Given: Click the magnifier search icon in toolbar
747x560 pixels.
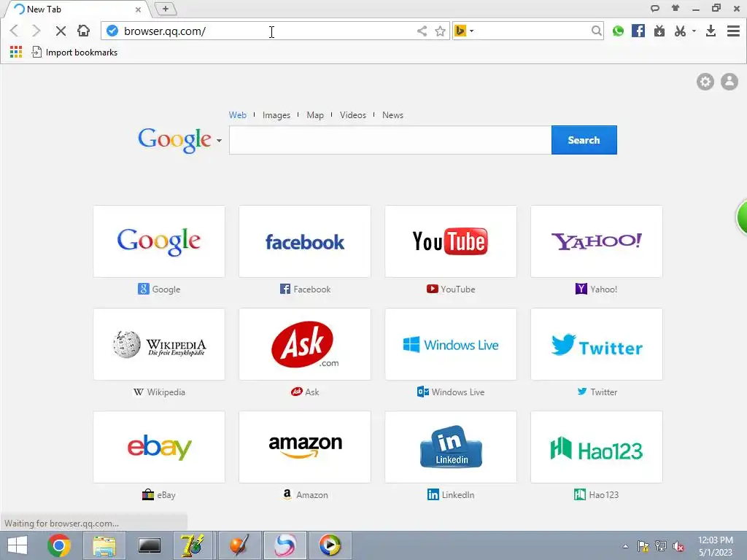Looking at the screenshot, I should pos(596,31).
